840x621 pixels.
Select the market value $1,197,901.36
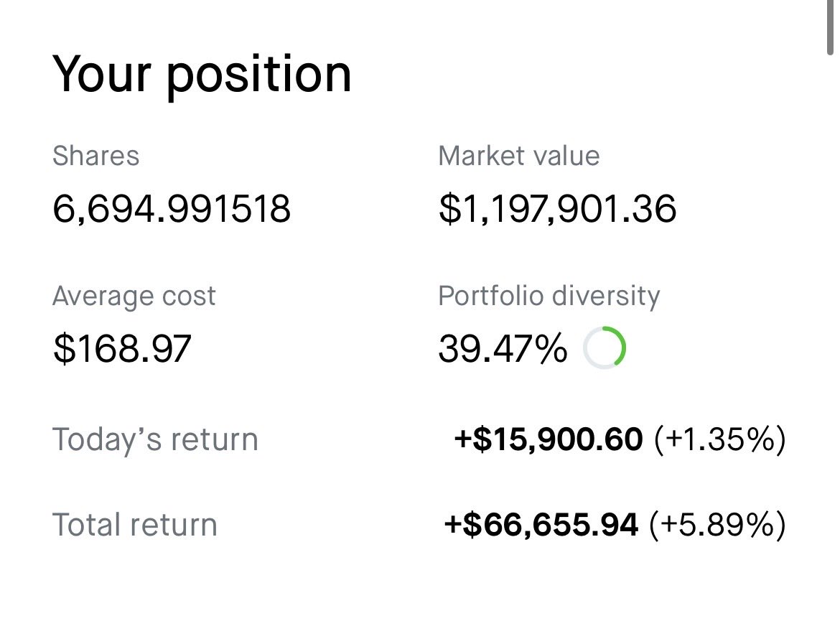pos(557,208)
